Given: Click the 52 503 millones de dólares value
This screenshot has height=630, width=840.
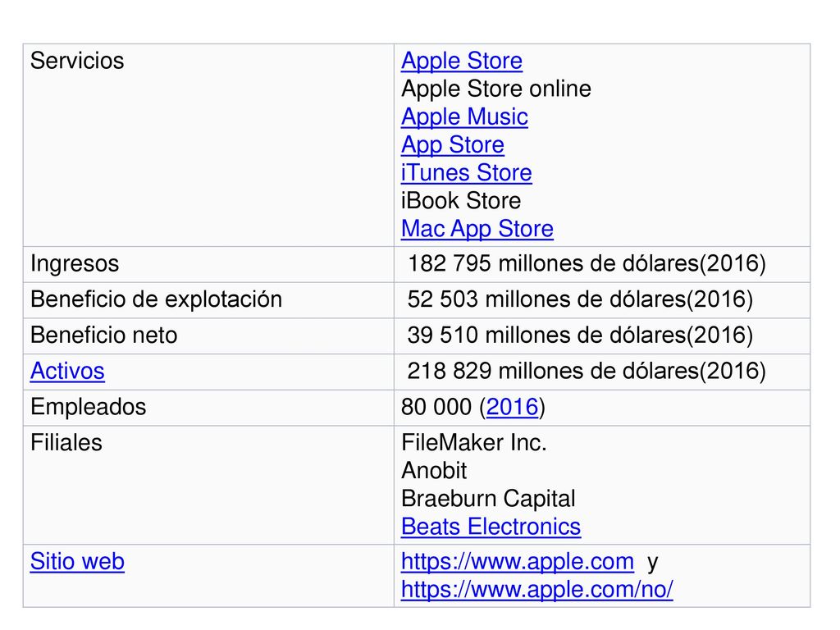Looking at the screenshot, I should click(x=580, y=299).
